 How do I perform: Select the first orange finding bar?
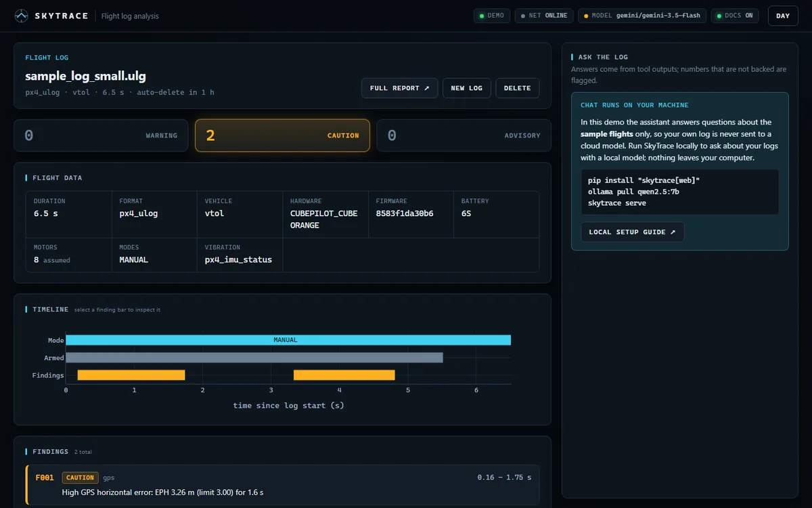[131, 375]
